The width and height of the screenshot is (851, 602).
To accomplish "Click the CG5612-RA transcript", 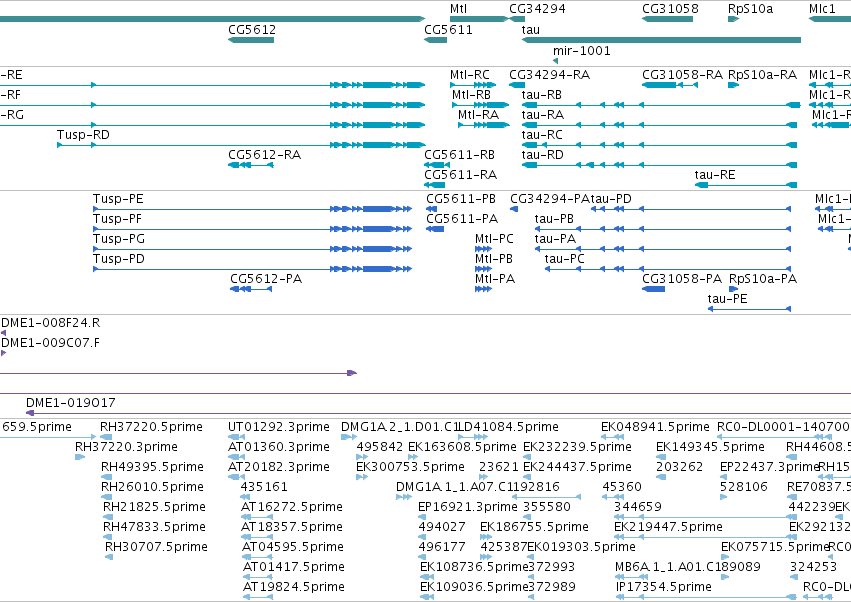I will pyautogui.click(x=251, y=165).
